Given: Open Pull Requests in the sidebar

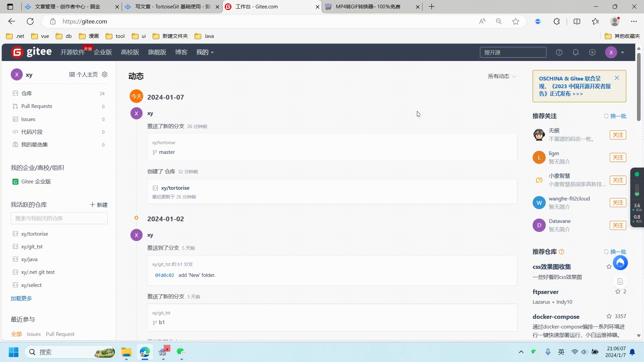Looking at the screenshot, I should [59, 106].
